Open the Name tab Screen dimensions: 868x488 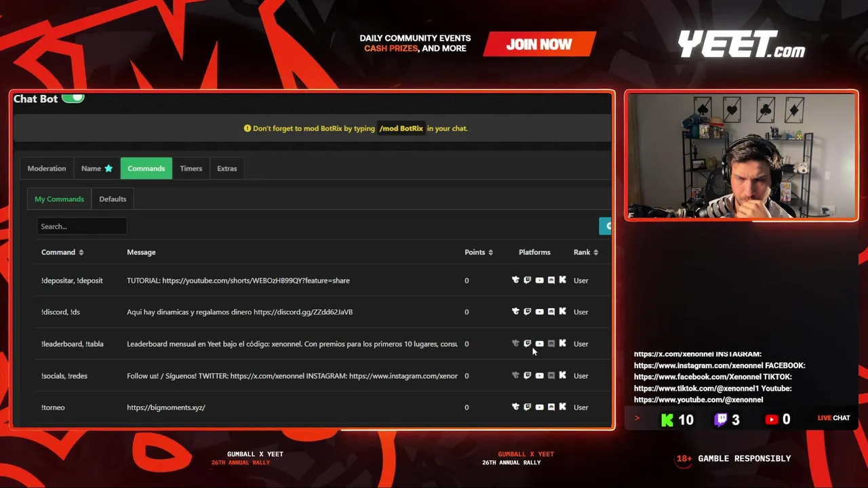click(x=97, y=168)
